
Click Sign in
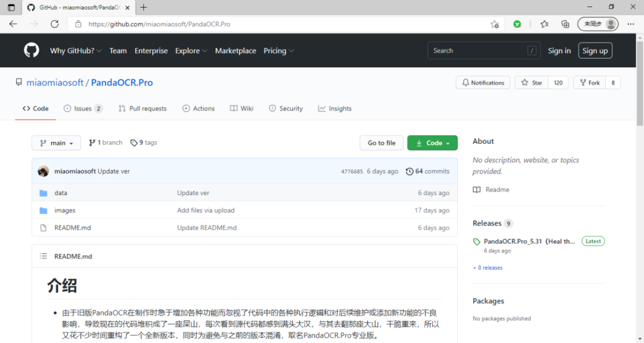[559, 51]
